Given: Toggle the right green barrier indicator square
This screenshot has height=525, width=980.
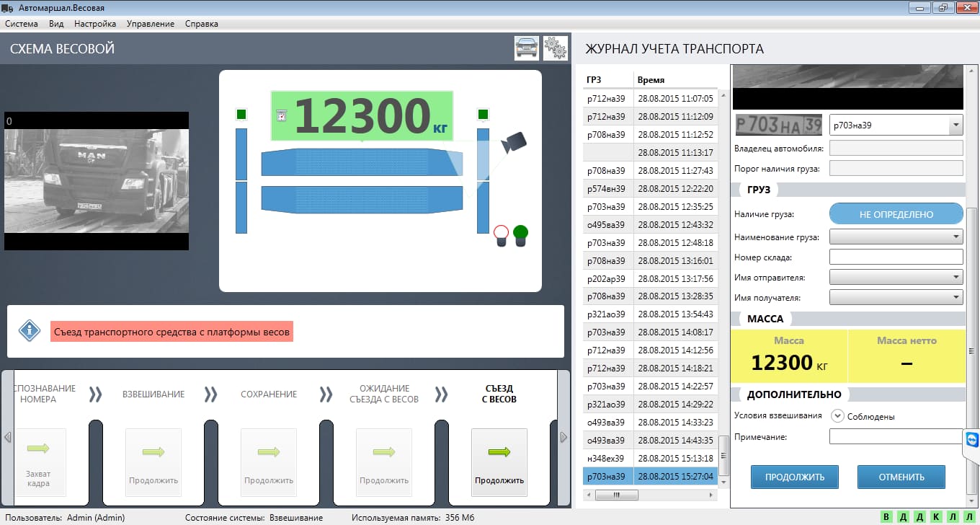Looking at the screenshot, I should point(483,115).
